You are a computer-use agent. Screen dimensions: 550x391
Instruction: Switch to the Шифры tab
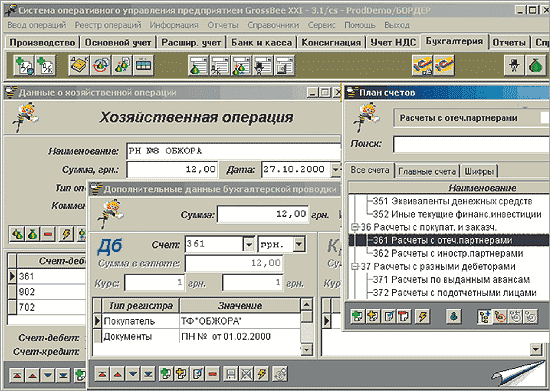pyautogui.click(x=479, y=171)
